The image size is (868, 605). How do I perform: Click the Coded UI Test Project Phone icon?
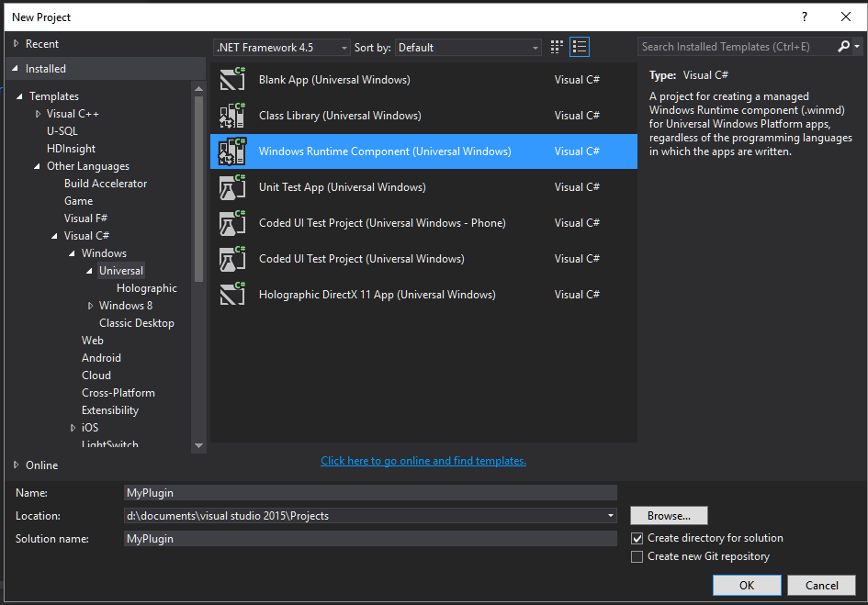point(232,223)
